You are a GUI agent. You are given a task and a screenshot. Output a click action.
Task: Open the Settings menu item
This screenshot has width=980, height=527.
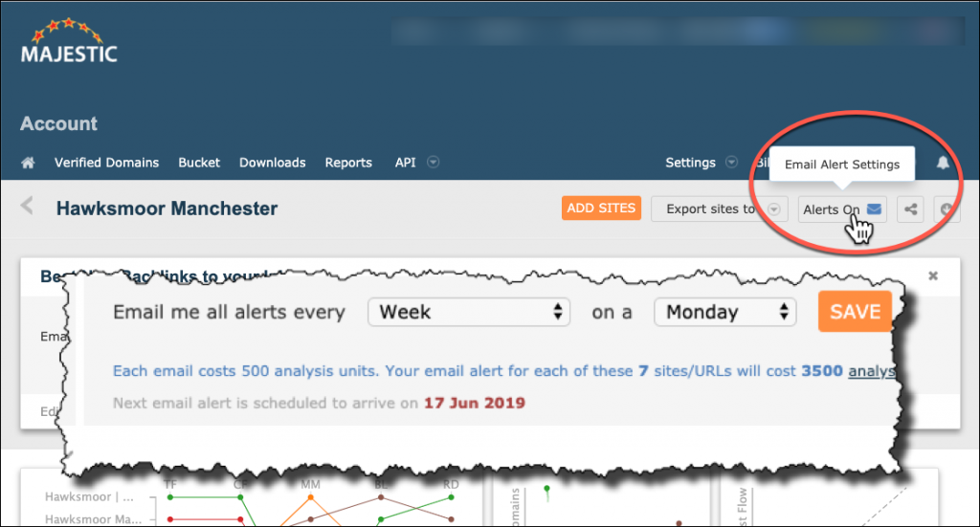click(690, 163)
